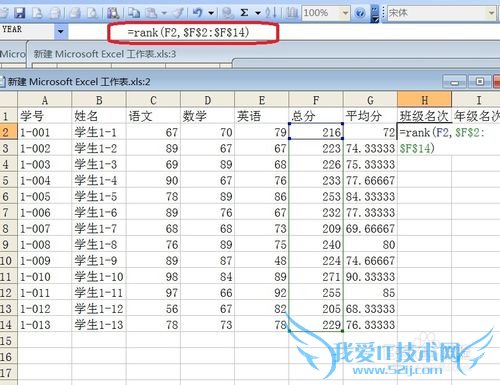This screenshot has width=500, height=385.
Task: Expand the Undo history dropdown arrow
Action: coord(211,13)
